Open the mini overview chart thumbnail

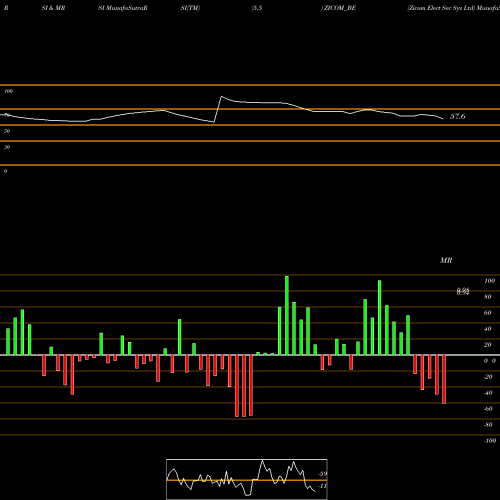pyautogui.click(x=247, y=479)
